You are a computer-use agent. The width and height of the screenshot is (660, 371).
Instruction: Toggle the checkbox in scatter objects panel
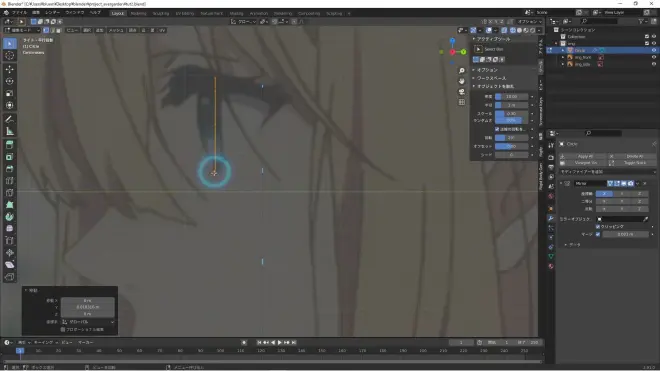tap(497, 129)
